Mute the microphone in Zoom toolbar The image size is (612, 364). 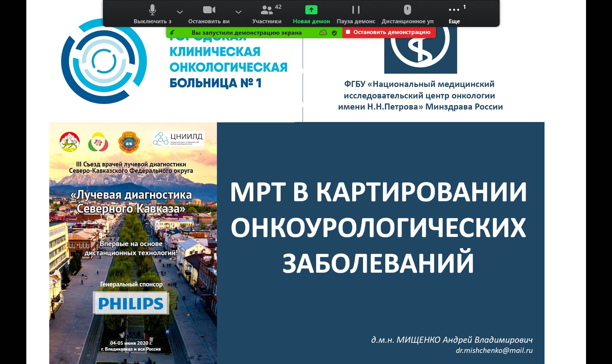click(x=152, y=13)
